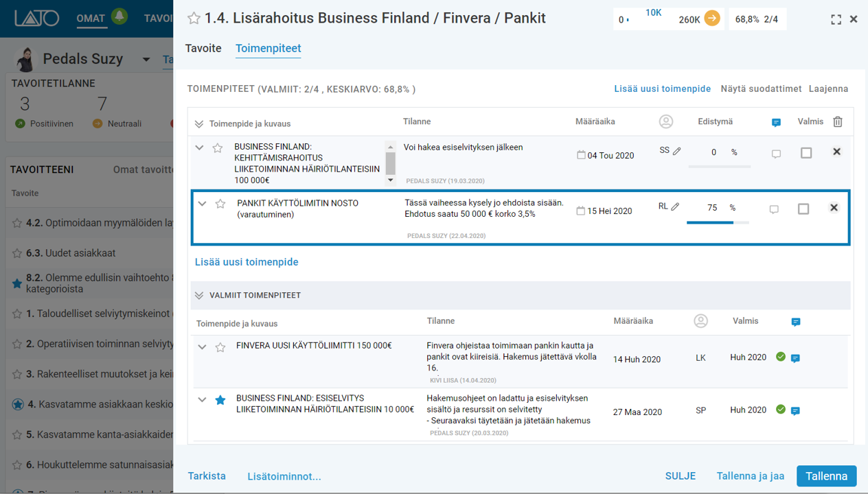This screenshot has height=494, width=868.
Task: Click the trash icon in table header
Action: 838,122
